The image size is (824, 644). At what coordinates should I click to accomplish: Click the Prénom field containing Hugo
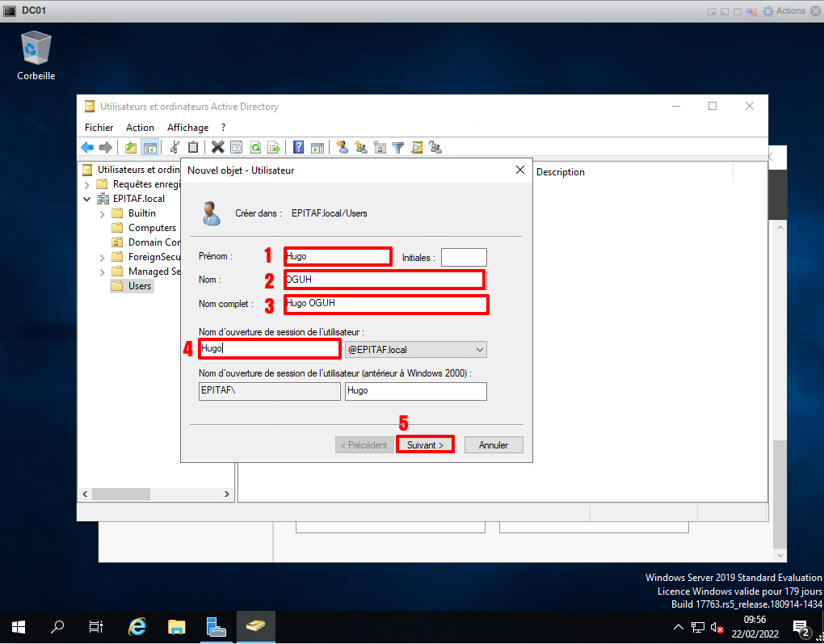click(x=338, y=257)
